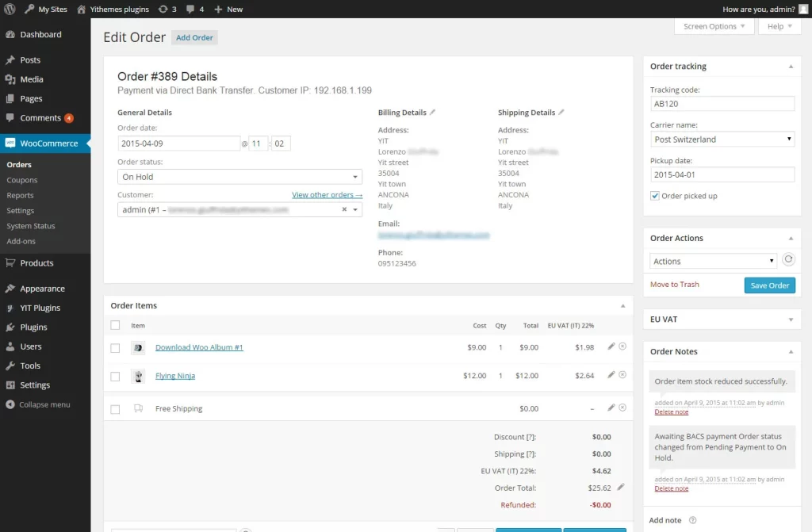Click the Woo Album product thumbnail
This screenshot has width=812, height=532.
pos(138,347)
